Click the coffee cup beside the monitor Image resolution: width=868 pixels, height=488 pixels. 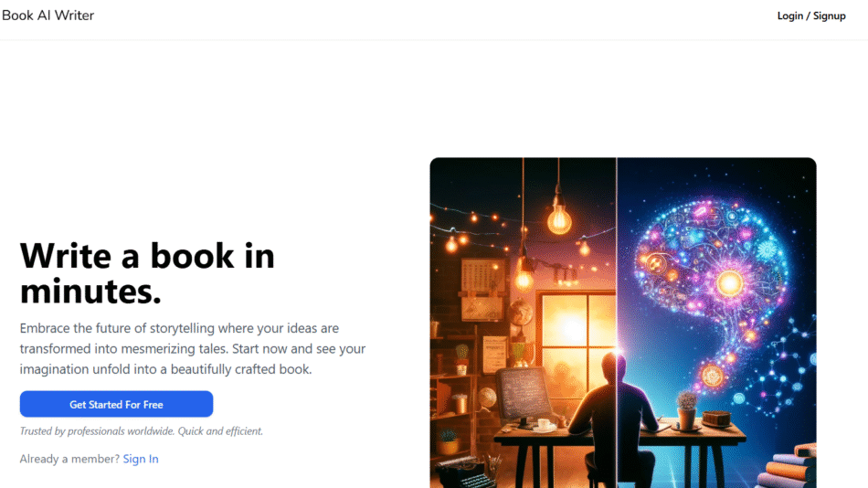click(x=545, y=426)
